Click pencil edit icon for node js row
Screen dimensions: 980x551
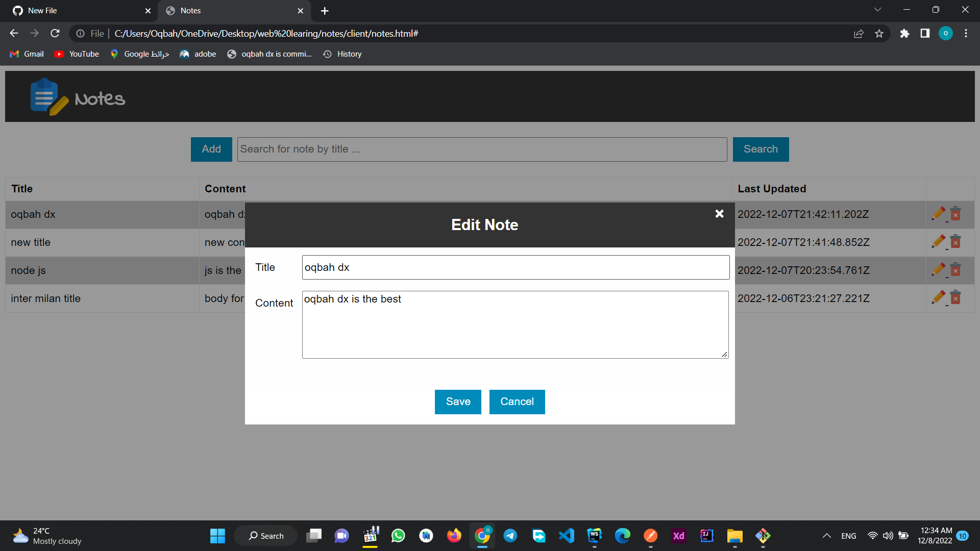938,270
